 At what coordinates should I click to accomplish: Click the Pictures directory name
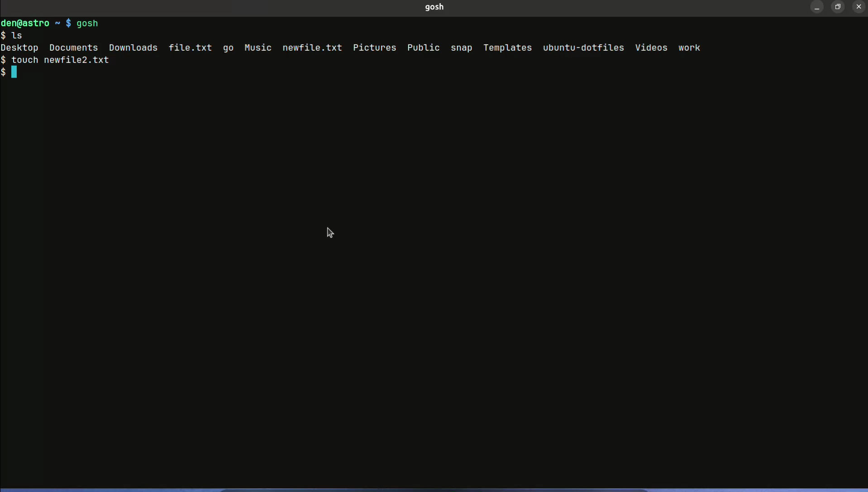[375, 48]
